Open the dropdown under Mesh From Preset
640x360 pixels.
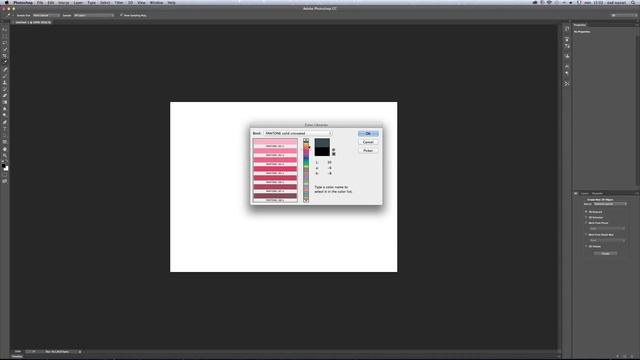[607, 229]
